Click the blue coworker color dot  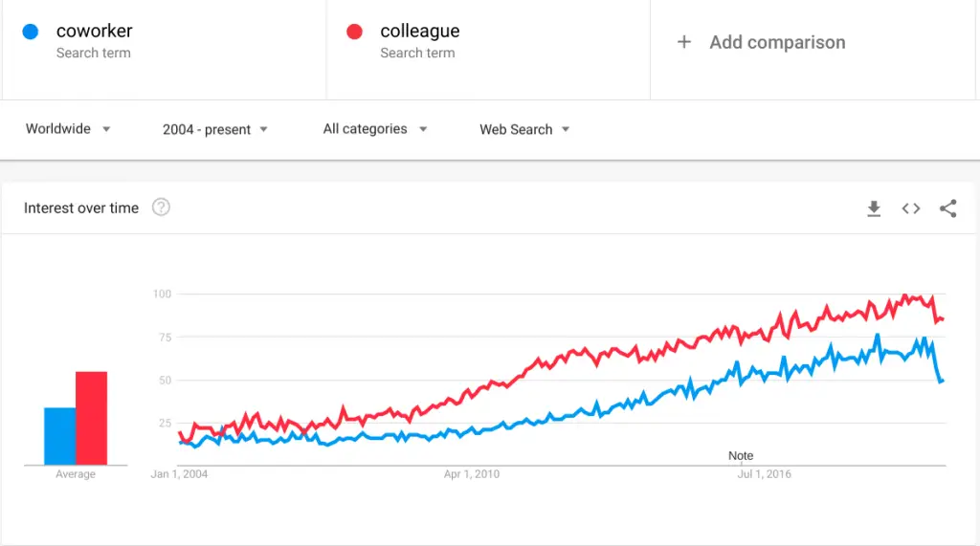coord(31,32)
